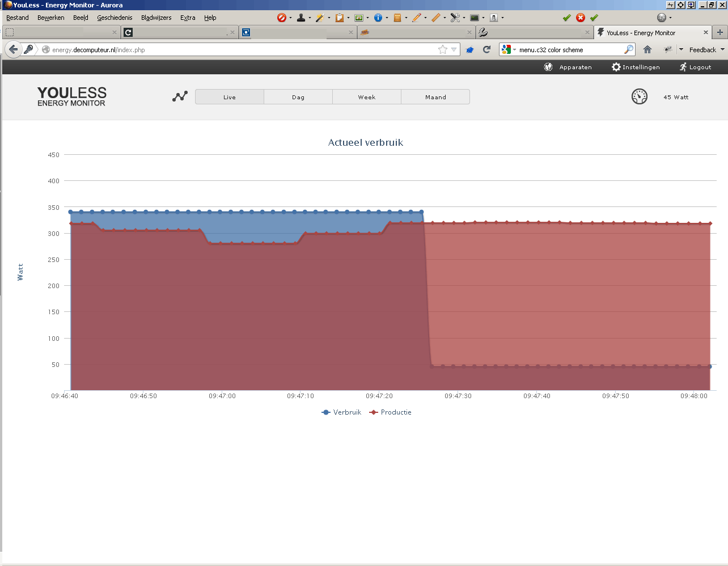Switch to the Week view tab
Screen dimensions: 728x566
(367, 97)
